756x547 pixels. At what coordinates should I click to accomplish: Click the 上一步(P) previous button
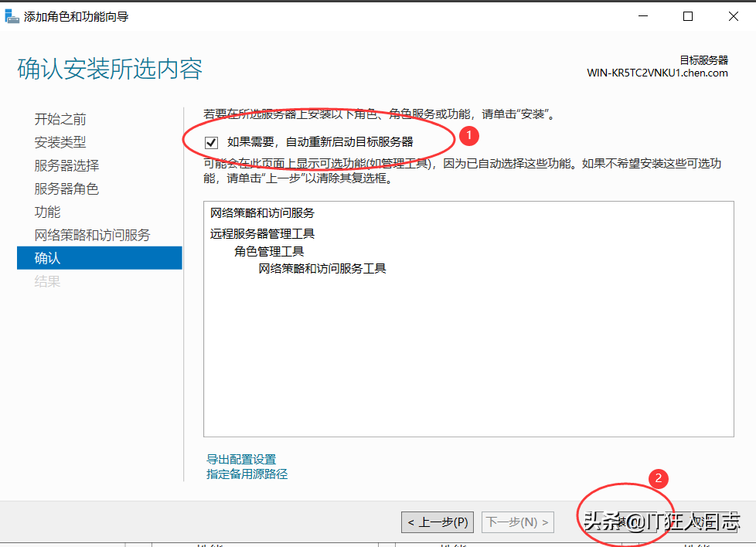[x=438, y=522]
